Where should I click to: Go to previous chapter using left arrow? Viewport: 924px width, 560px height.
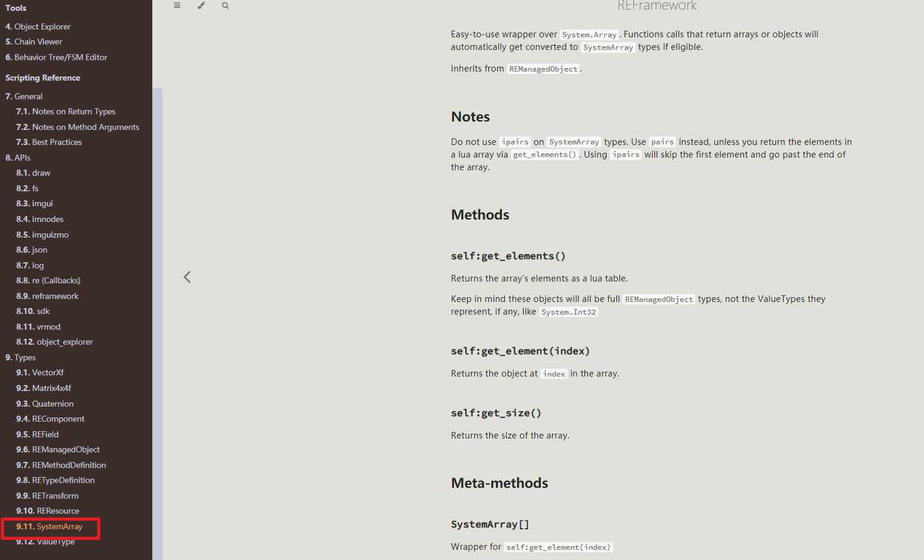point(187,277)
